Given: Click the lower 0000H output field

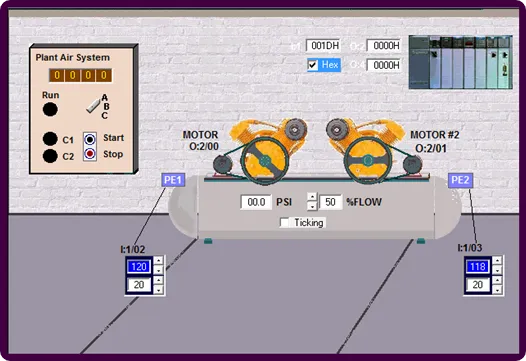Looking at the screenshot, I should (384, 65).
